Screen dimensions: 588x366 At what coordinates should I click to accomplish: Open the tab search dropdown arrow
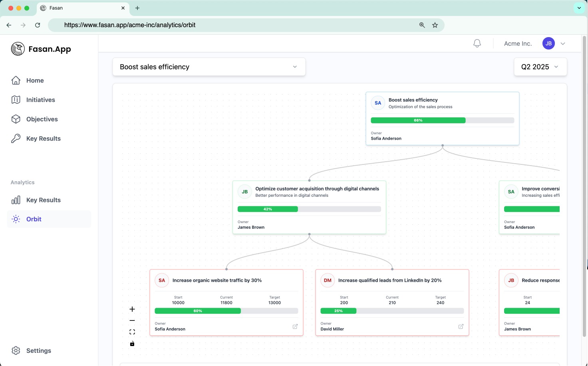point(579,8)
